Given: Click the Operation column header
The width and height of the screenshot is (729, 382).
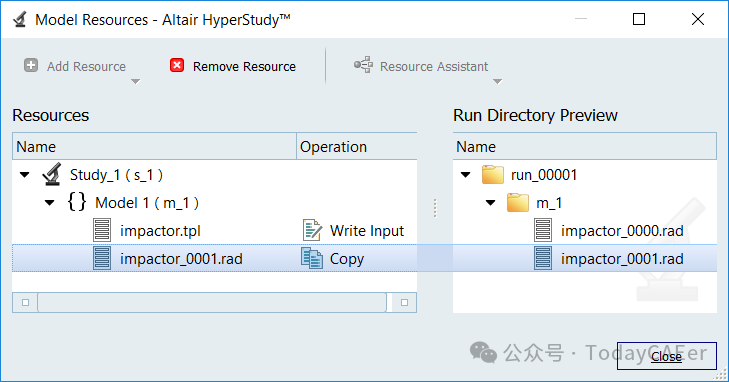Looking at the screenshot, I should point(357,146).
